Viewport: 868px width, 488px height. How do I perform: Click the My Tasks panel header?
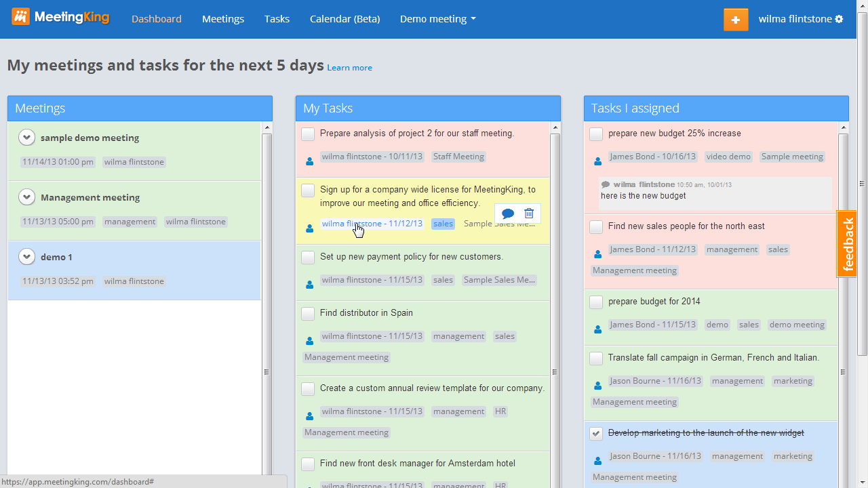pyautogui.click(x=428, y=108)
